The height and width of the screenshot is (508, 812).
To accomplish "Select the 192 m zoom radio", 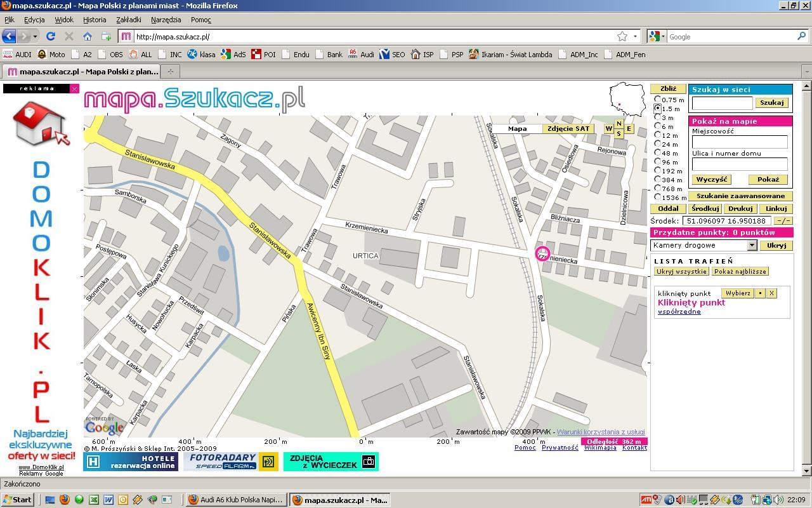I will click(658, 171).
